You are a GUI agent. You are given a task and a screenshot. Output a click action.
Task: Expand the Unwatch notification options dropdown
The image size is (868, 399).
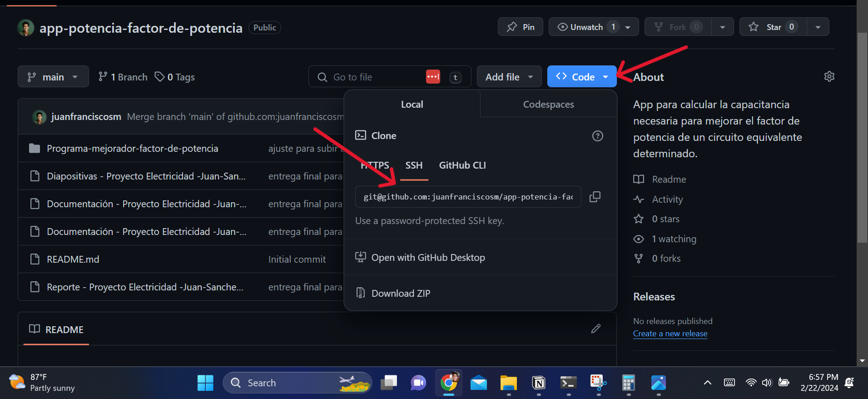click(628, 27)
